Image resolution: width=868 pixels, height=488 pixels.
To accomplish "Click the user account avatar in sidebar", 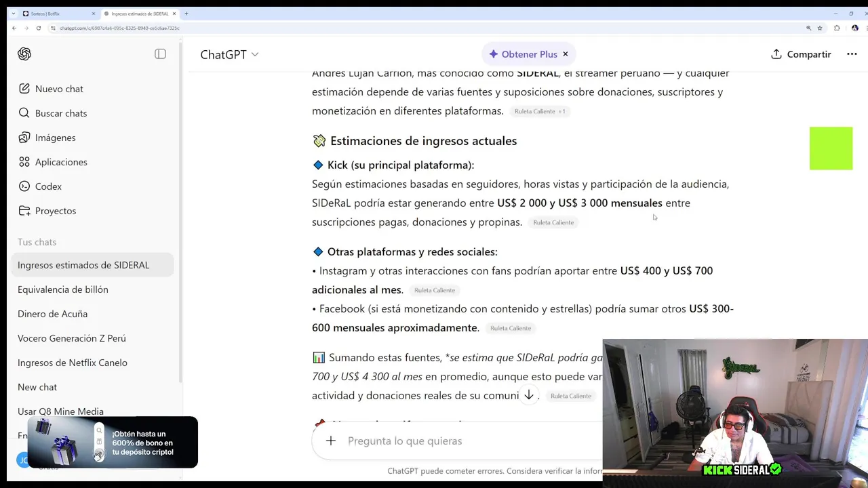I will click(22, 460).
